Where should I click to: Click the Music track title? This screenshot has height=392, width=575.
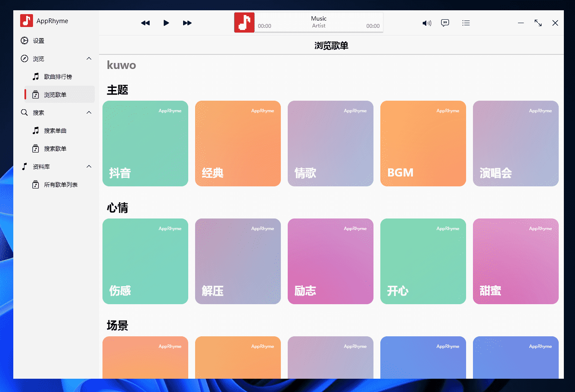pyautogui.click(x=319, y=18)
